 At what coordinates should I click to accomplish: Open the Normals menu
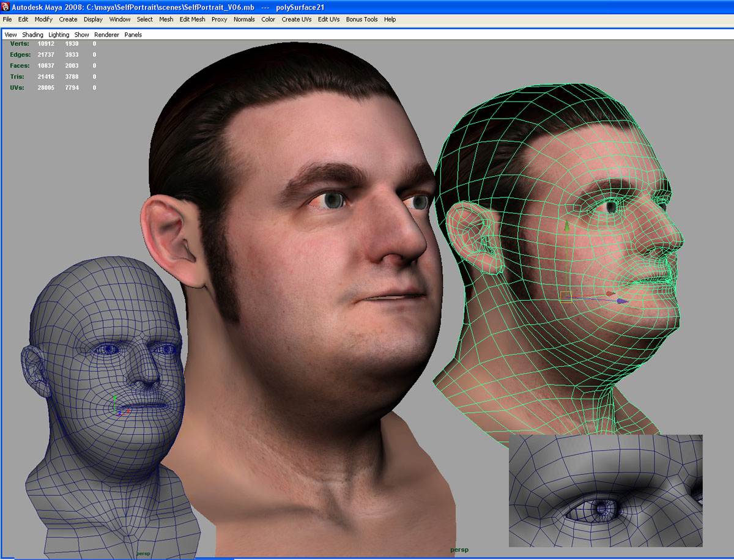click(x=245, y=20)
